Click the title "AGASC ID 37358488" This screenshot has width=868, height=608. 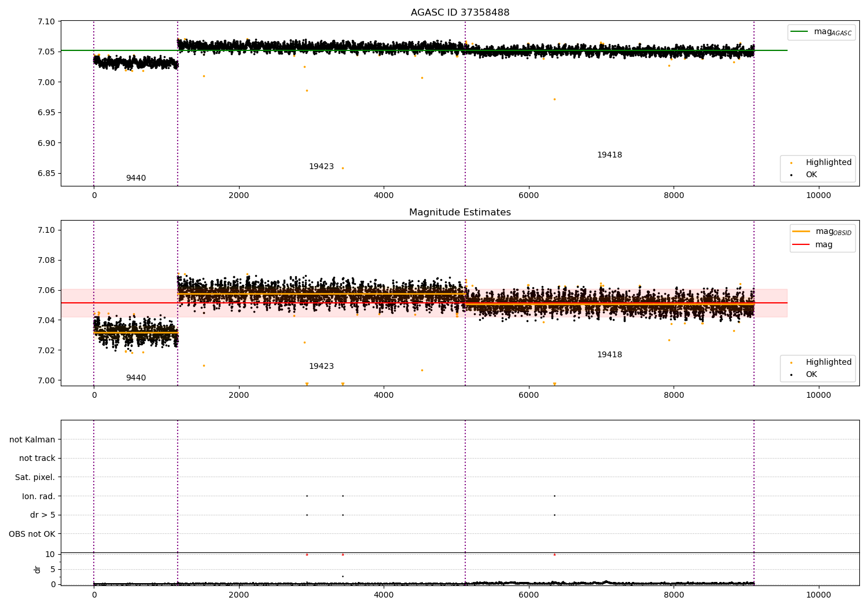click(460, 12)
